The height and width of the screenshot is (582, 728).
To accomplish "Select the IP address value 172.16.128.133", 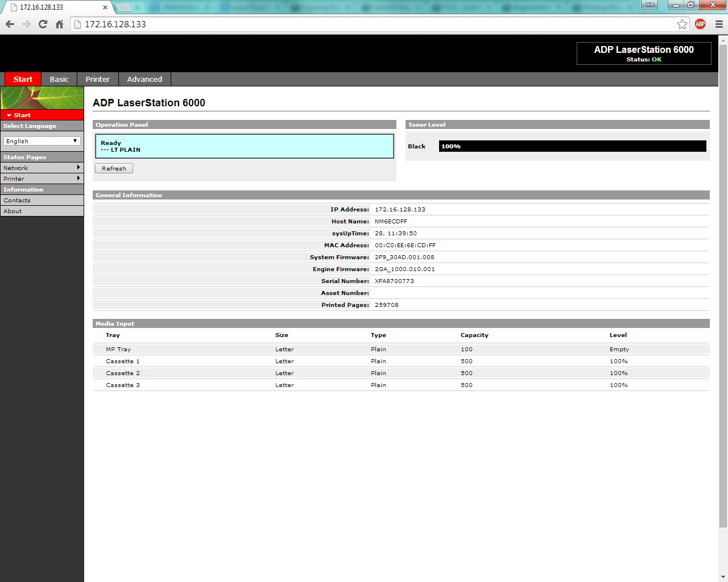I will (x=400, y=209).
